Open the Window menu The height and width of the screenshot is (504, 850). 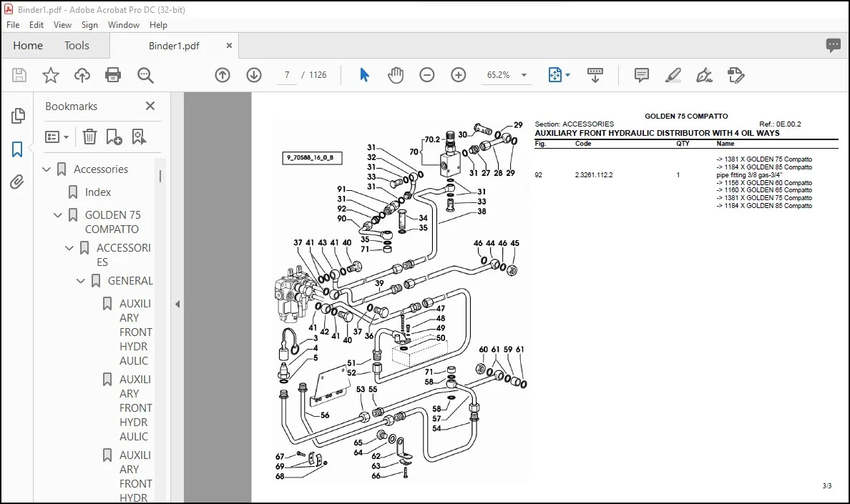124,25
